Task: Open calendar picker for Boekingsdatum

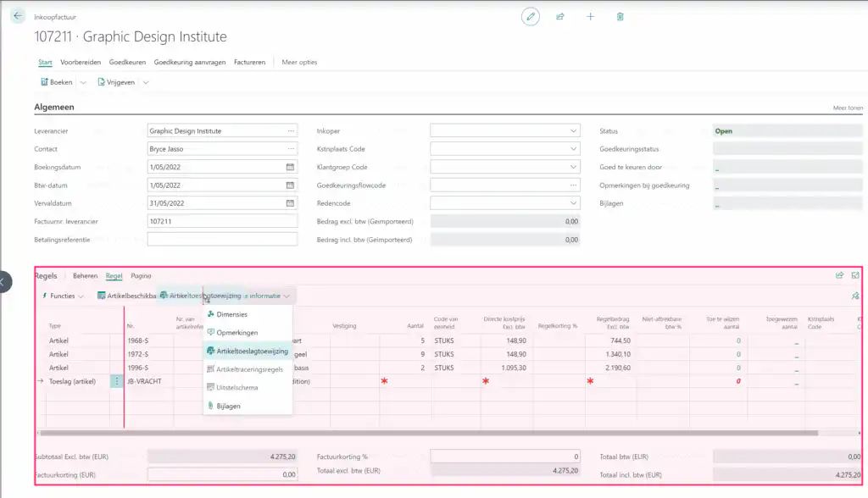Action: coord(290,167)
